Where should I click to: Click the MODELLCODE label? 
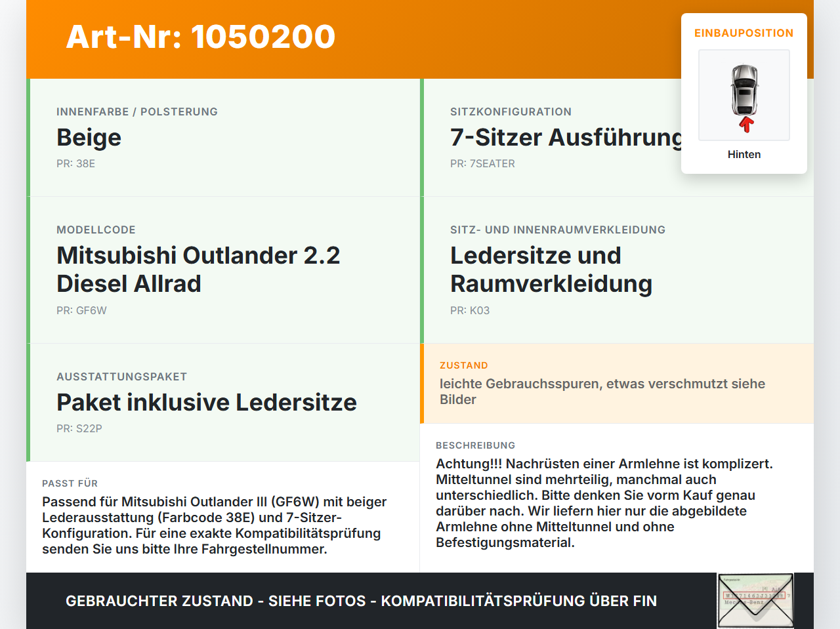coord(96,230)
